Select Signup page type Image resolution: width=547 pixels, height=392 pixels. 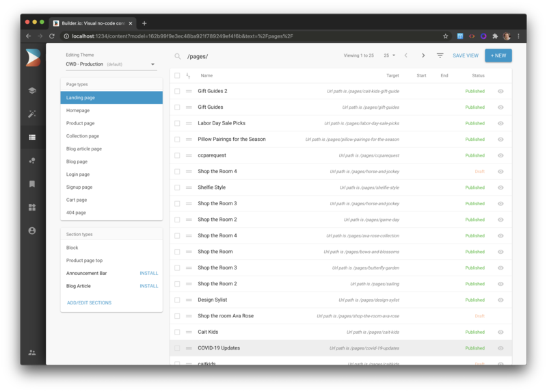111,187
